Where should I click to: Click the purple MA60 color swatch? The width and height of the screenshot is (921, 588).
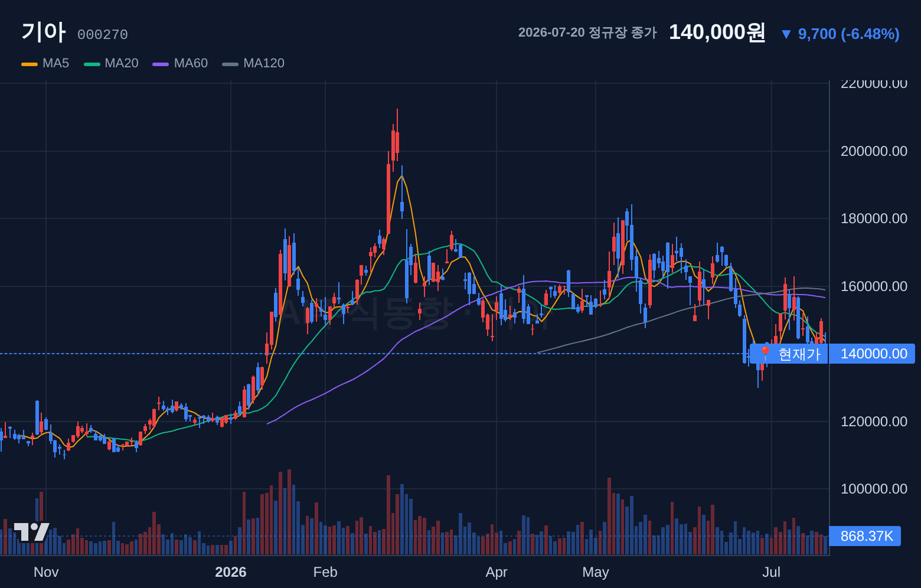point(161,64)
